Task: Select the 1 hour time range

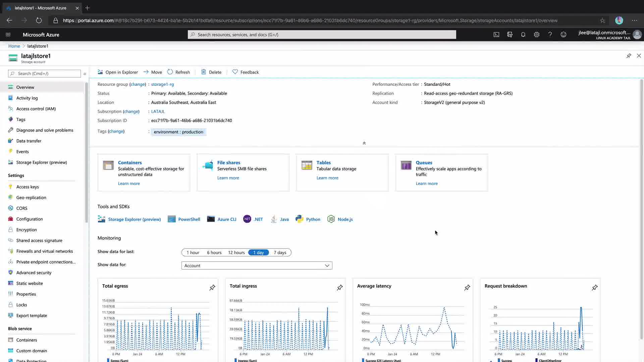Action: pyautogui.click(x=193, y=252)
